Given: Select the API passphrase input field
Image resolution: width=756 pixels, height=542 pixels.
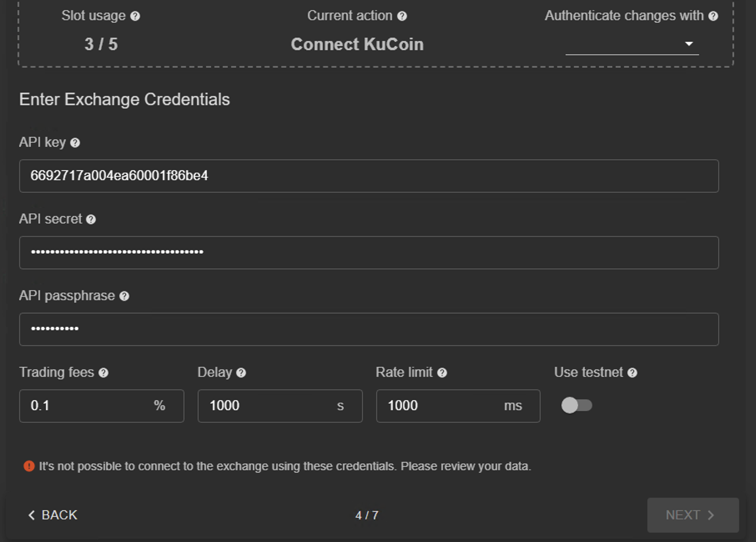Looking at the screenshot, I should [369, 329].
